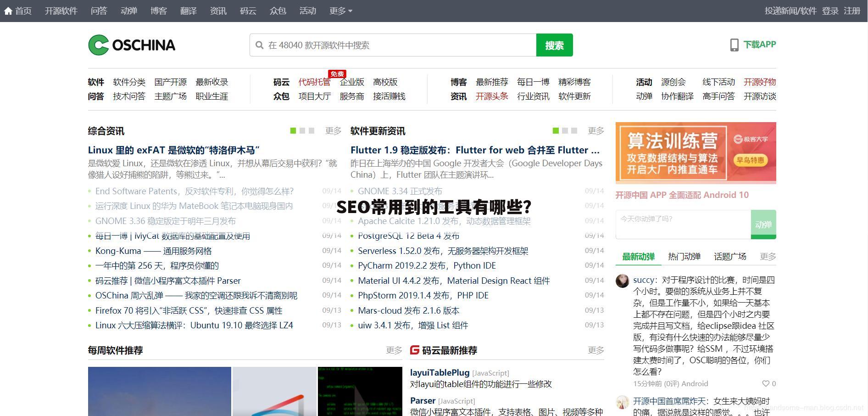Select third page dot in 综合资讯
Screen dimensions: 868x416
312,131
